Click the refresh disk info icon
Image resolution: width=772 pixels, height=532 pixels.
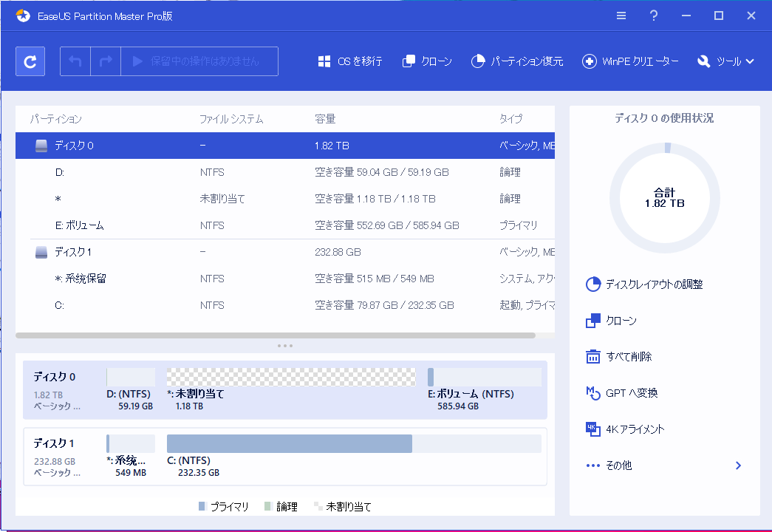(x=30, y=61)
